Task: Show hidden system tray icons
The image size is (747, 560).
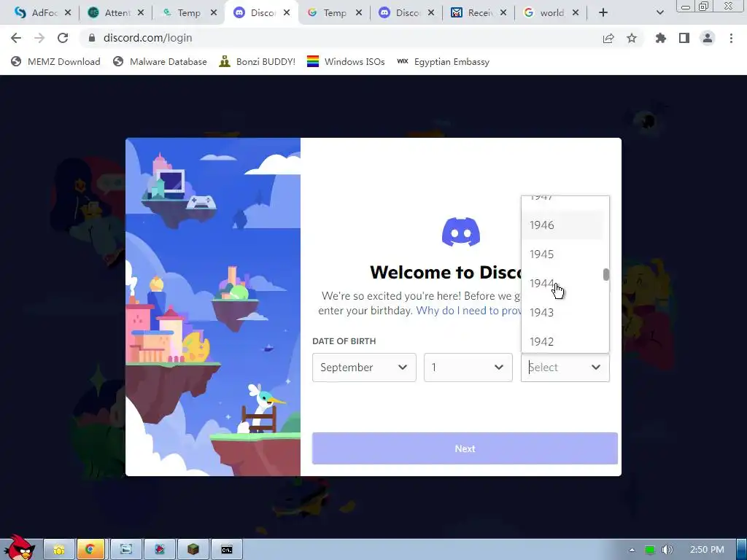Action: 632,550
